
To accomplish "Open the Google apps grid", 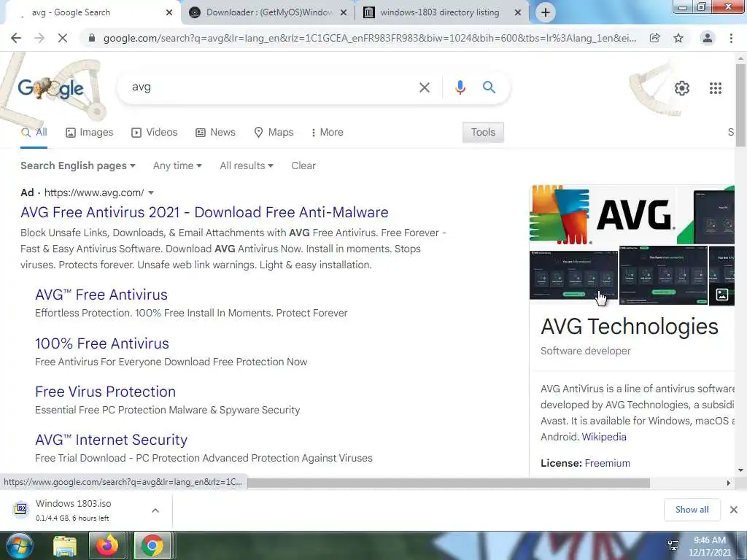I will [x=715, y=88].
